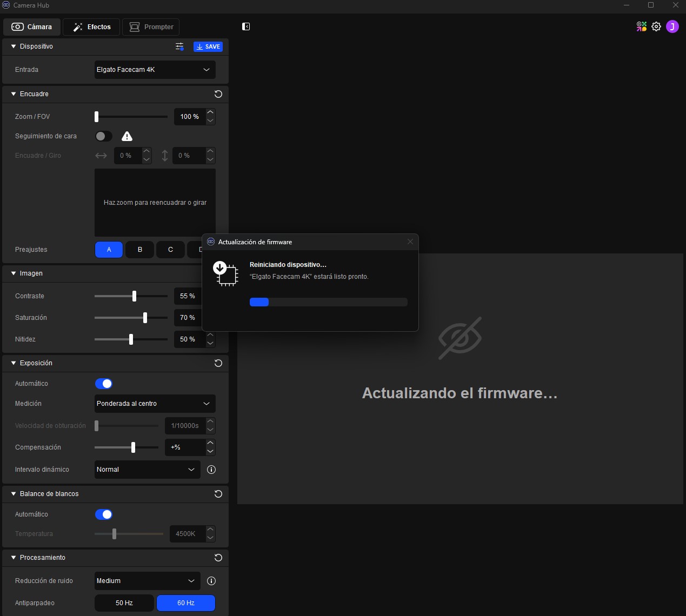Reset the Encuadre section settings
This screenshot has width=686, height=616.
point(218,94)
